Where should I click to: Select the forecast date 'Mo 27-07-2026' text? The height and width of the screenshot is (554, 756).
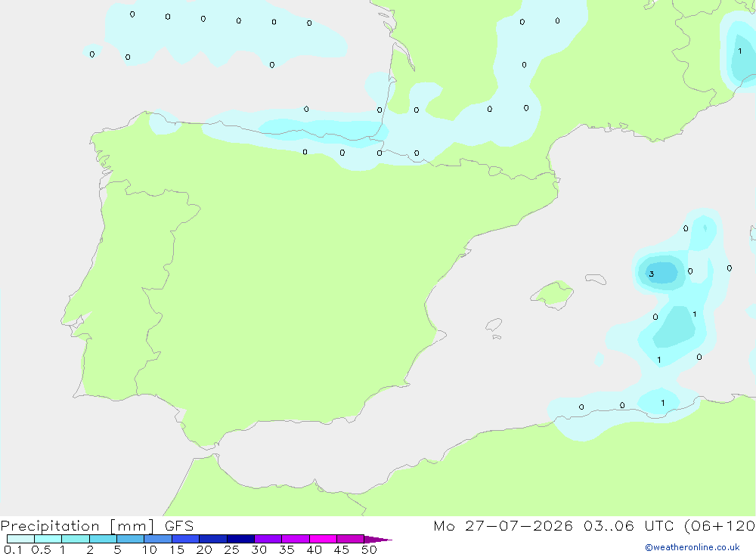(503, 525)
